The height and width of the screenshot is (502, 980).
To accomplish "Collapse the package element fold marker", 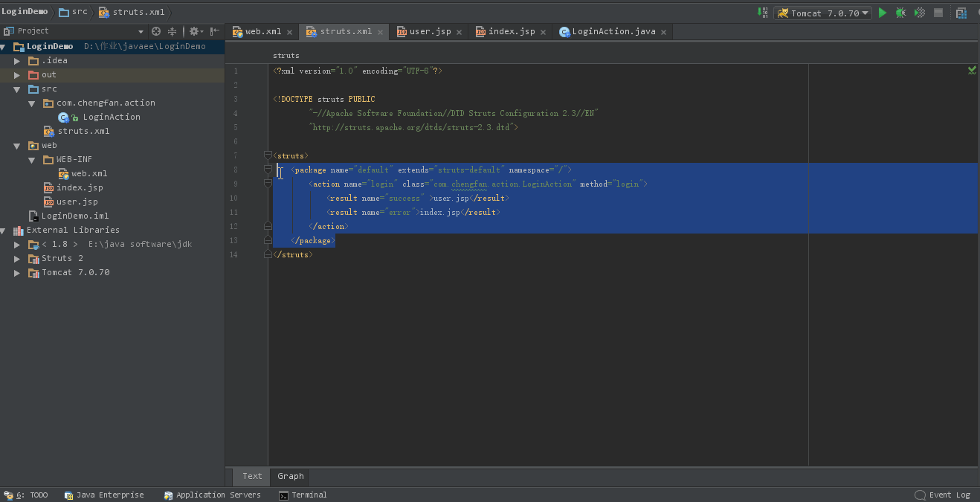I will tap(268, 170).
